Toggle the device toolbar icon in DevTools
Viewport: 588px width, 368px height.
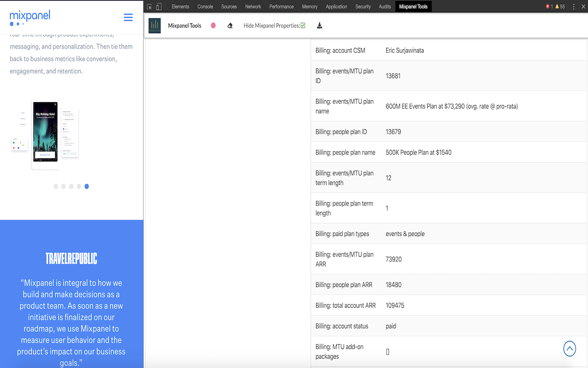click(158, 6)
